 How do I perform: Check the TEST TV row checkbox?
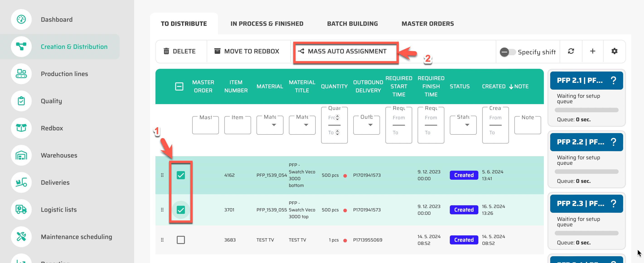coord(181,240)
